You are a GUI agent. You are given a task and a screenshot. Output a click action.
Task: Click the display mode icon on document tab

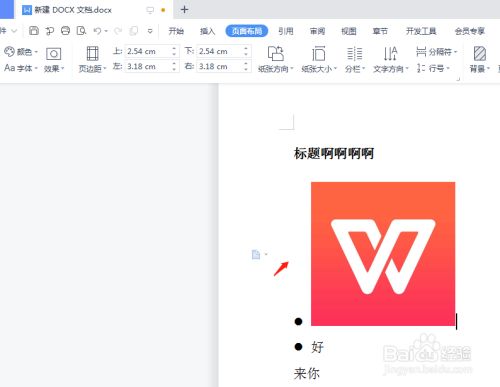pos(150,10)
